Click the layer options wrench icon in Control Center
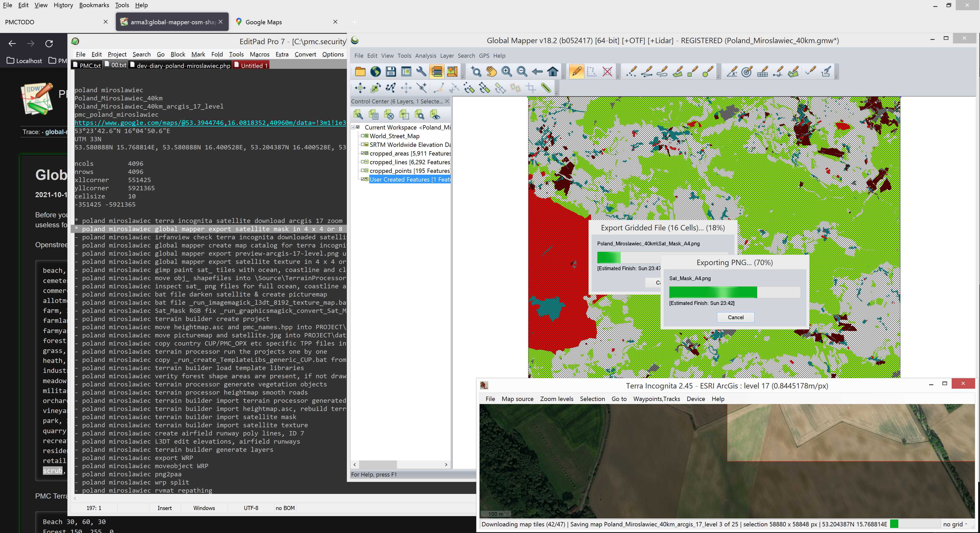The height and width of the screenshot is (533, 980). coord(358,115)
